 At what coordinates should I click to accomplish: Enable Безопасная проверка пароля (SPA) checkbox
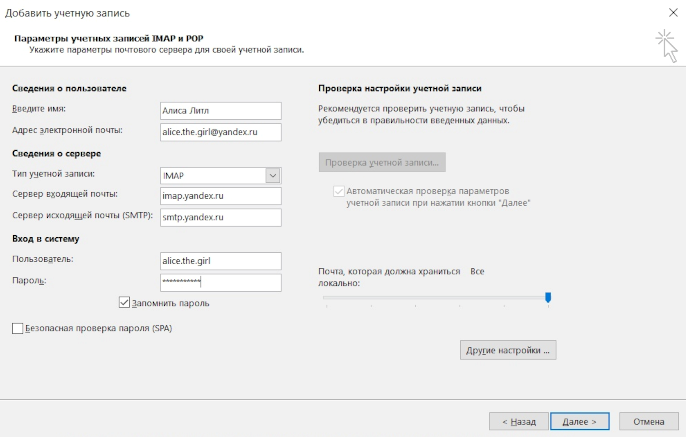click(17, 328)
